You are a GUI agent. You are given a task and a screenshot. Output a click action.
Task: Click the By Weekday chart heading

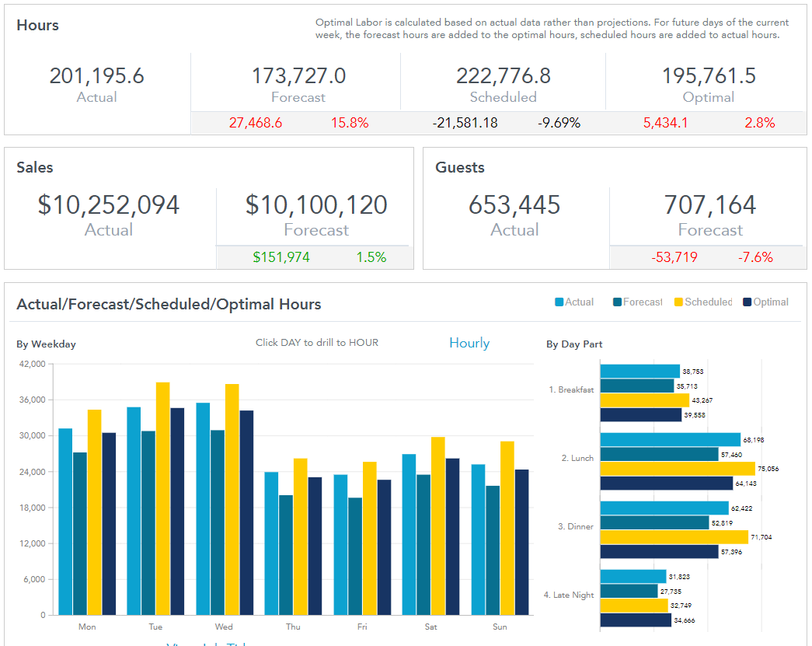[46, 344]
